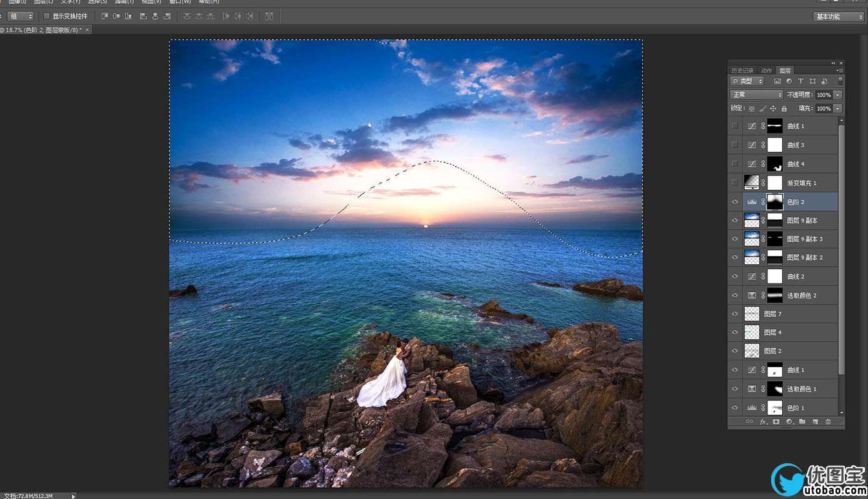Screen dimensions: 868x499
Task: Open the 不透明度 slider arrow
Action: tap(837, 95)
